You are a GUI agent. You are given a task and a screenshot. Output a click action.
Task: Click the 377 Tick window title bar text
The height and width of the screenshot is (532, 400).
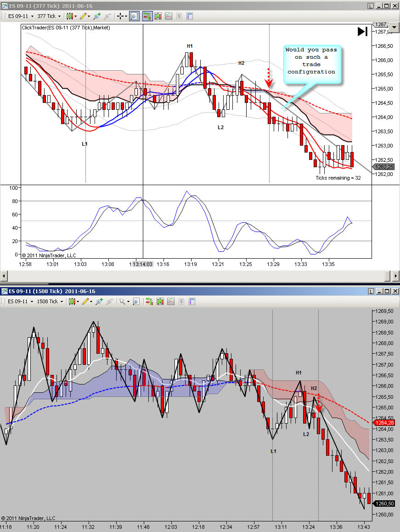(x=51, y=6)
